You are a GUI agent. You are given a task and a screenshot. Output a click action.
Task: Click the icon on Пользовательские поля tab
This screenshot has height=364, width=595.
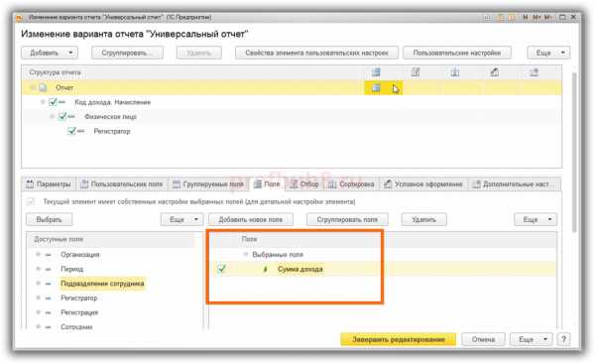pyautogui.click(x=84, y=184)
